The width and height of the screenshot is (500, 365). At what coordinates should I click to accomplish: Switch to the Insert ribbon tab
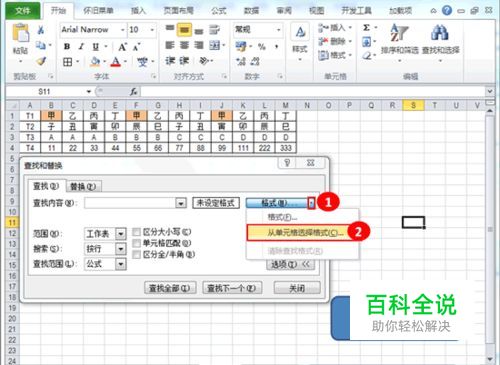[138, 11]
